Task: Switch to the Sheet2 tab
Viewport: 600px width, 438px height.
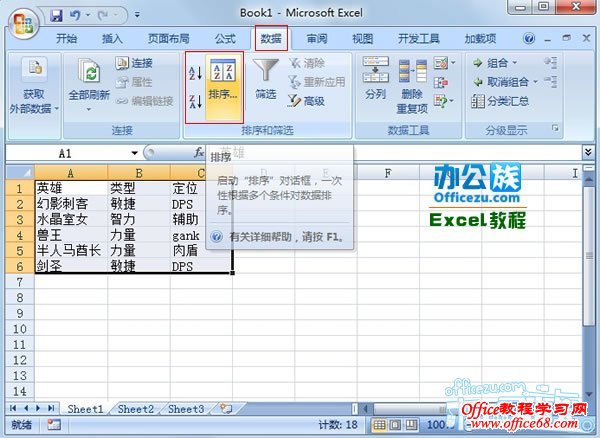Action: tap(135, 409)
